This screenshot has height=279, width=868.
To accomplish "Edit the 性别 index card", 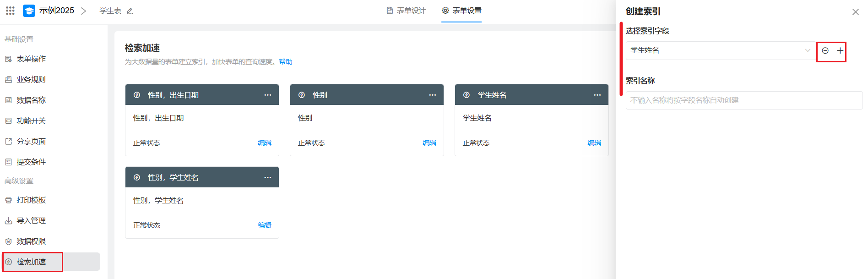I will click(x=429, y=143).
